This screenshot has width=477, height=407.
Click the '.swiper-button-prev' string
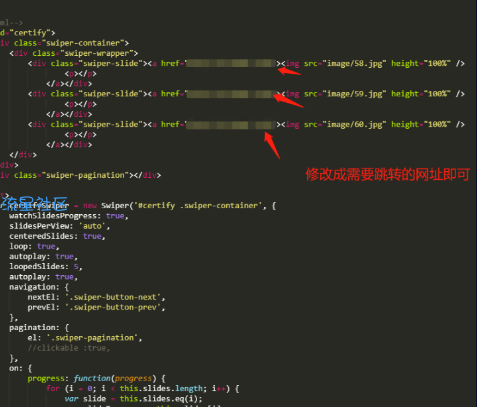[113, 307]
